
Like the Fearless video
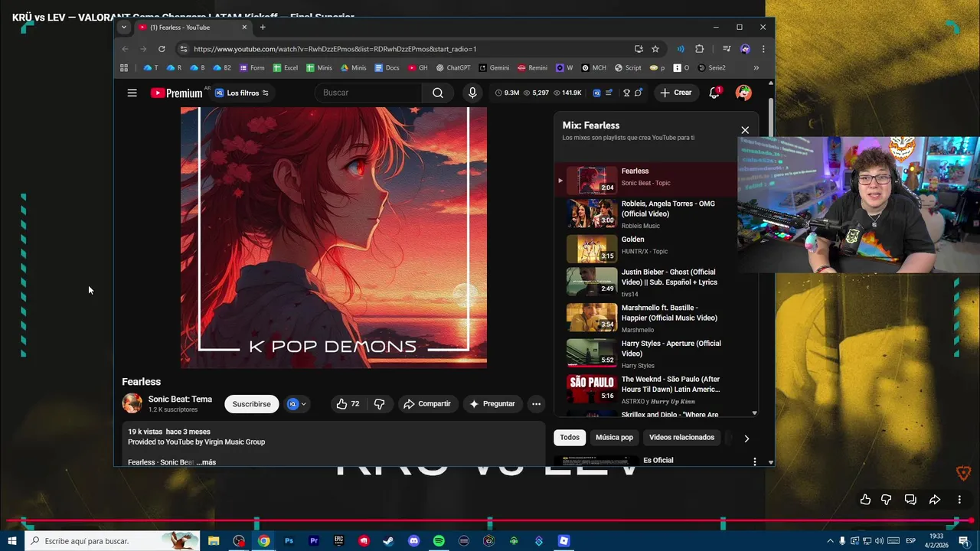tap(348, 403)
